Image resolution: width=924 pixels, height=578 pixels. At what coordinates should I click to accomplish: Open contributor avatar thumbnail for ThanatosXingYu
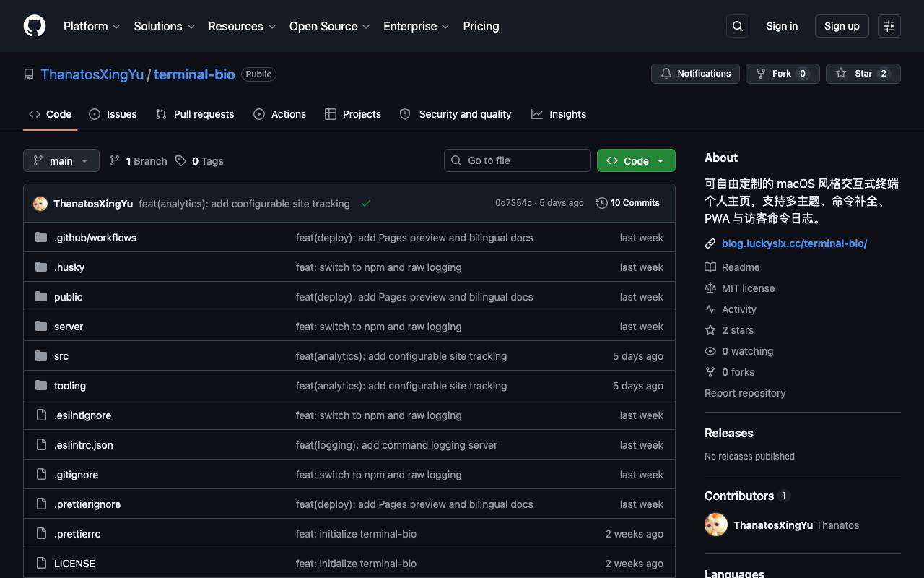click(716, 525)
